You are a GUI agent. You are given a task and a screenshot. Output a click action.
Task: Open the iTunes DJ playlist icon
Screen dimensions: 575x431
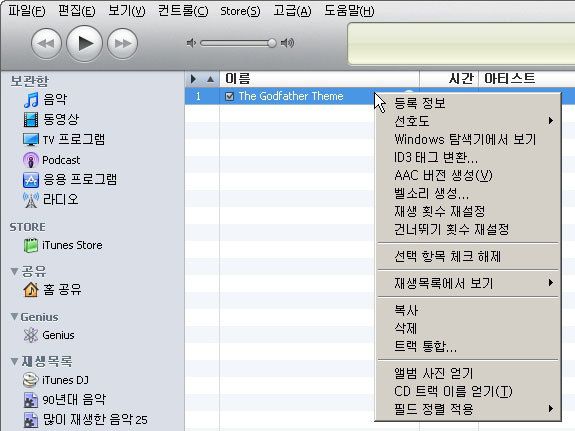click(30, 380)
